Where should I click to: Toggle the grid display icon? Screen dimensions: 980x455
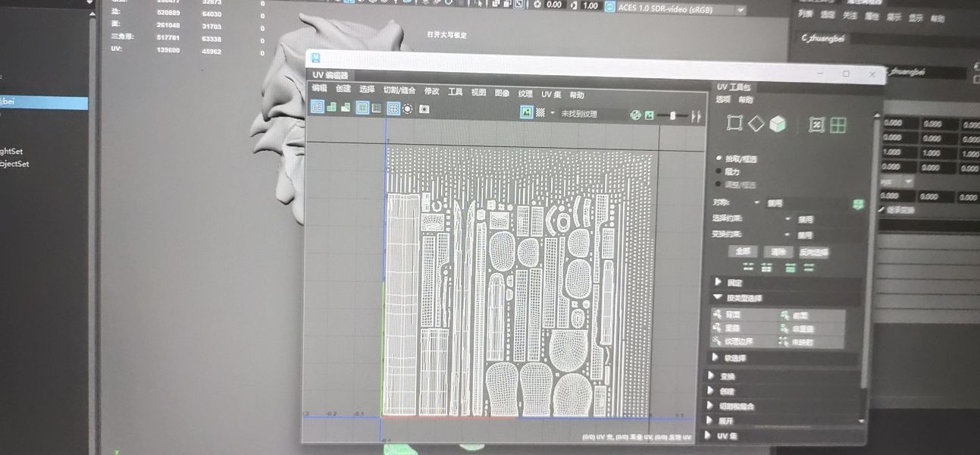(393, 109)
